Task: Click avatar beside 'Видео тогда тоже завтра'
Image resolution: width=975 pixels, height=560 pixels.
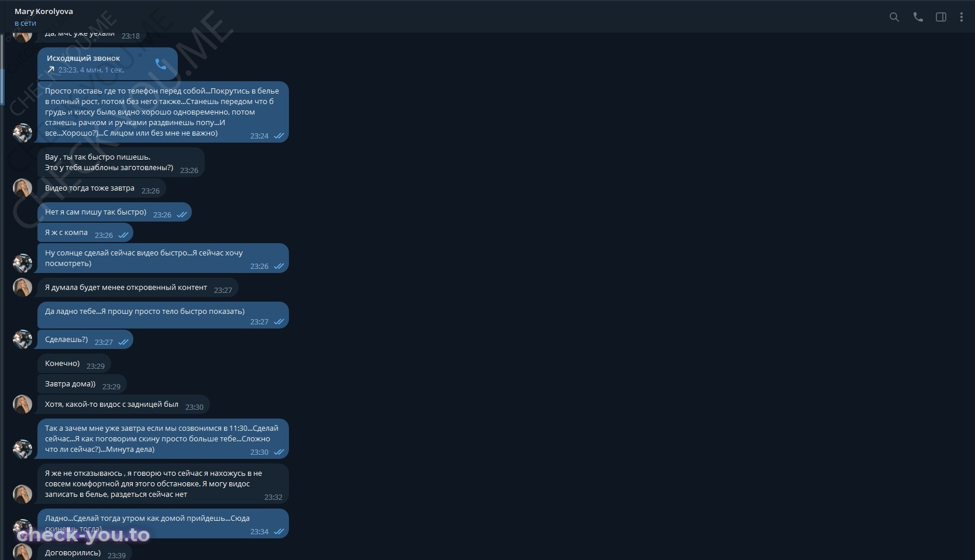Action: (22, 188)
